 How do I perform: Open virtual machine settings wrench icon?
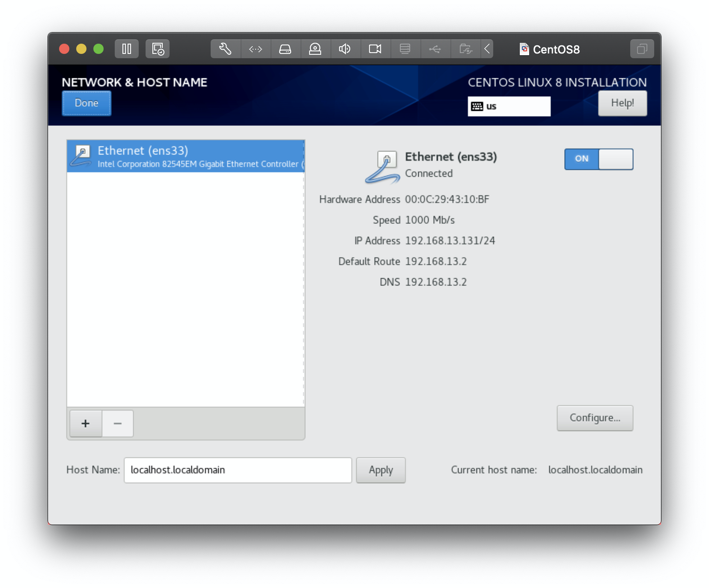pos(226,49)
